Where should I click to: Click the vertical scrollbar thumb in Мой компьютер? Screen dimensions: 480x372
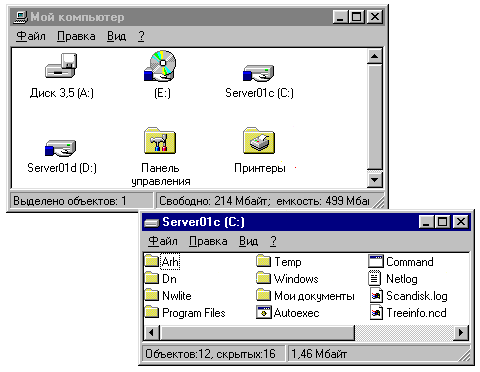[374, 117]
